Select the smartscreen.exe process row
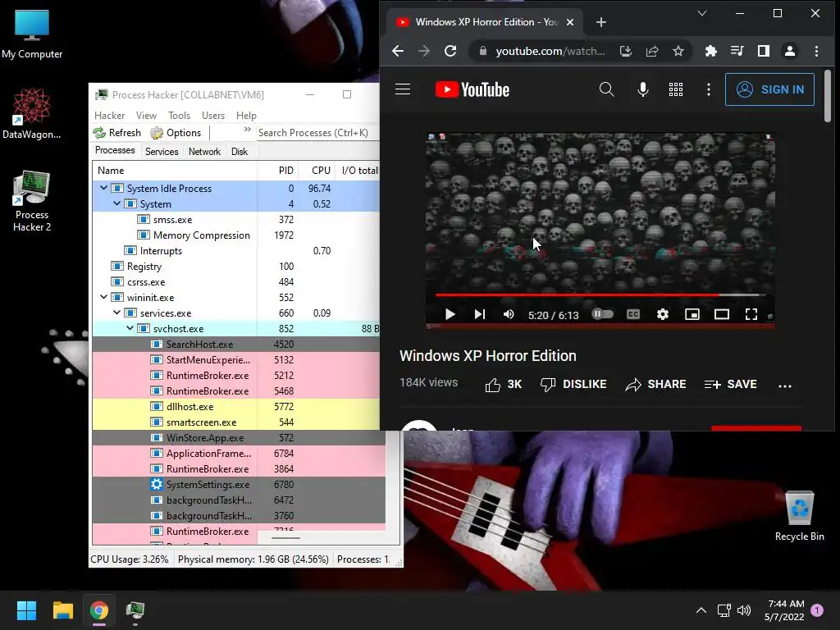Image resolution: width=840 pixels, height=630 pixels. point(235,422)
